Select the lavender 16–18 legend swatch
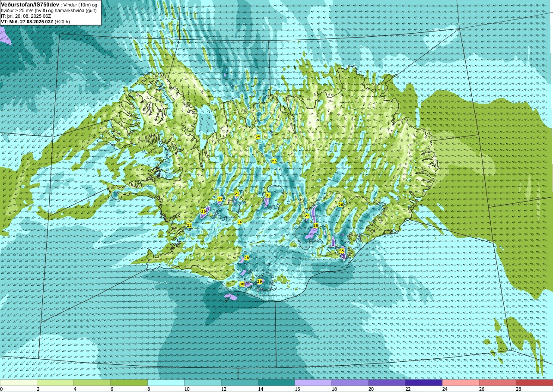Screen dimensions: 553x392 tap(313, 383)
